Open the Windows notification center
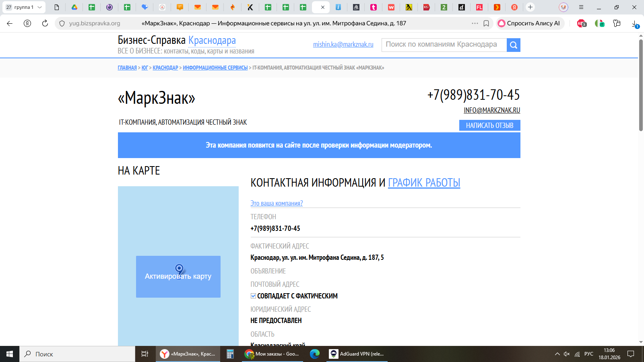 [x=631, y=354]
